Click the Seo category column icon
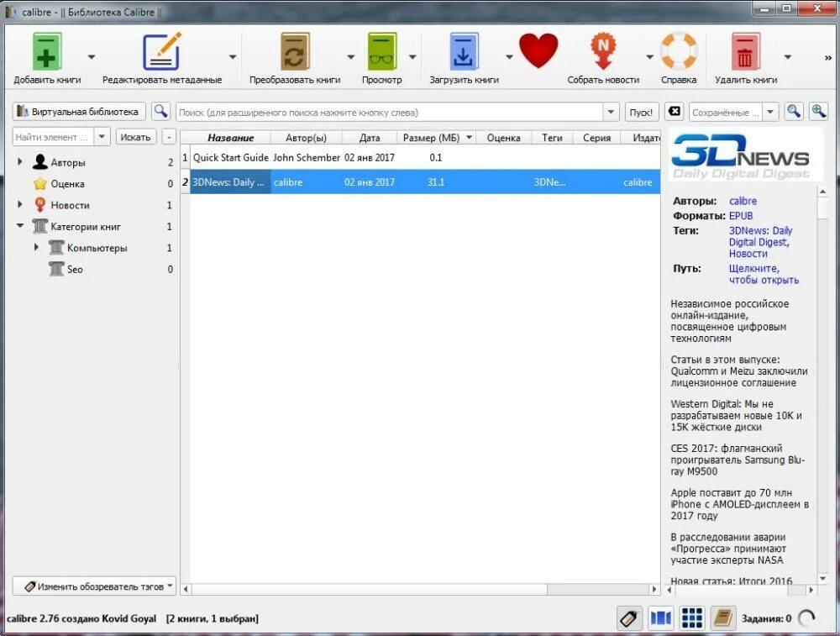The image size is (840, 636). click(x=56, y=269)
